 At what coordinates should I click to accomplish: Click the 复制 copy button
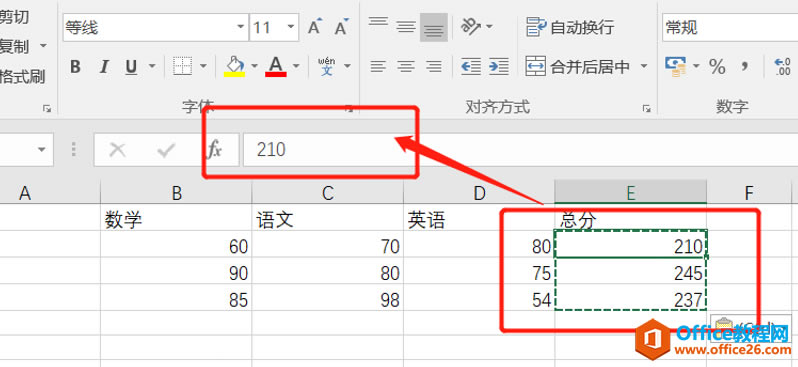pyautogui.click(x=14, y=47)
